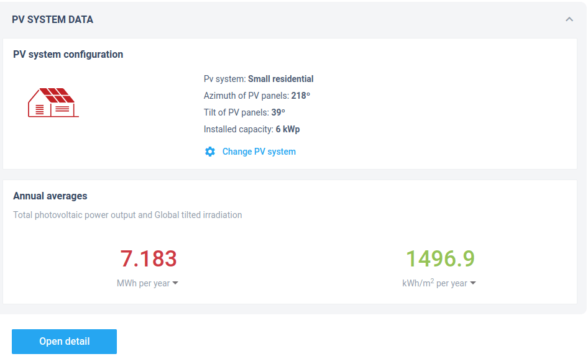
Task: Select the 1496.9 irradiation value
Action: [x=439, y=258]
